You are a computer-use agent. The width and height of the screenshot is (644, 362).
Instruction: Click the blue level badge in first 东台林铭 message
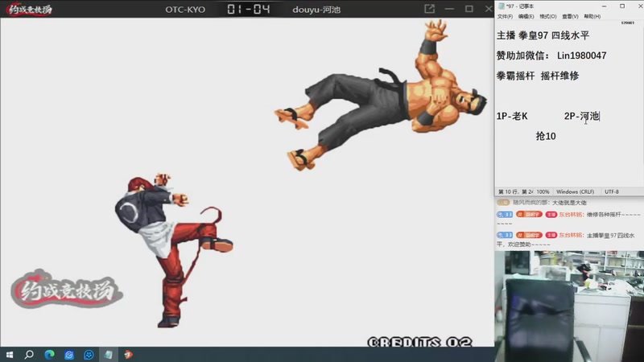click(505, 214)
